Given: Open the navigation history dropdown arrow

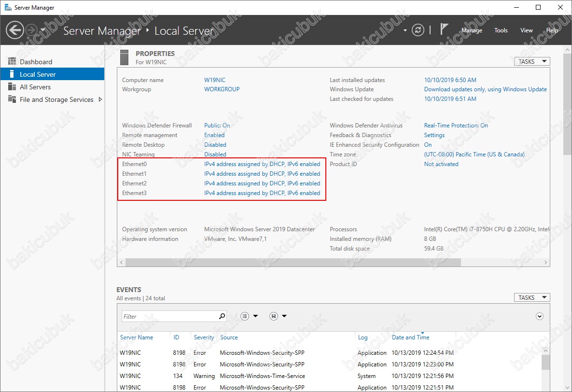Looking at the screenshot, I should [42, 30].
